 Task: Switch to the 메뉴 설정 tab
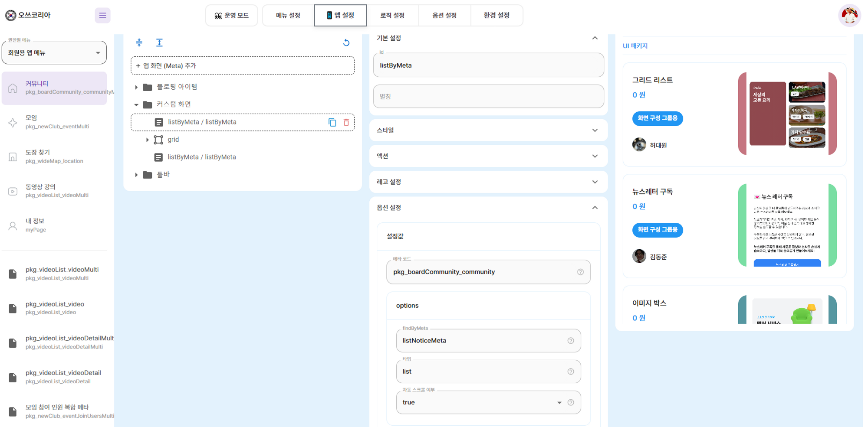click(288, 16)
